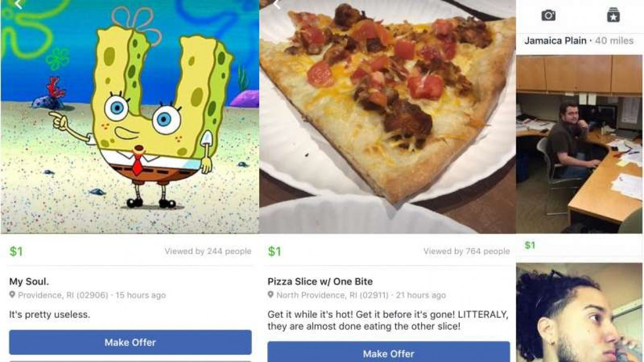Image resolution: width=644 pixels, height=362 pixels.
Task: Open the office desk listing thumbnail
Action: (579, 144)
